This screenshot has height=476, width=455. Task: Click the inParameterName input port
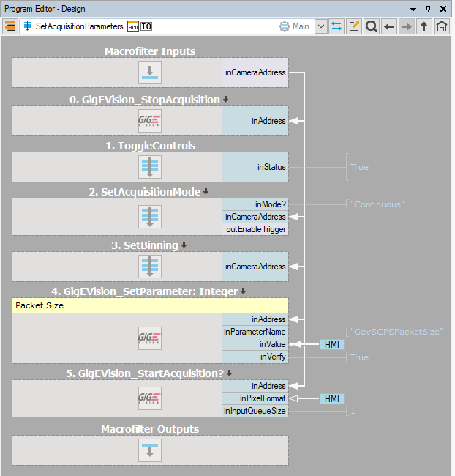(255, 332)
